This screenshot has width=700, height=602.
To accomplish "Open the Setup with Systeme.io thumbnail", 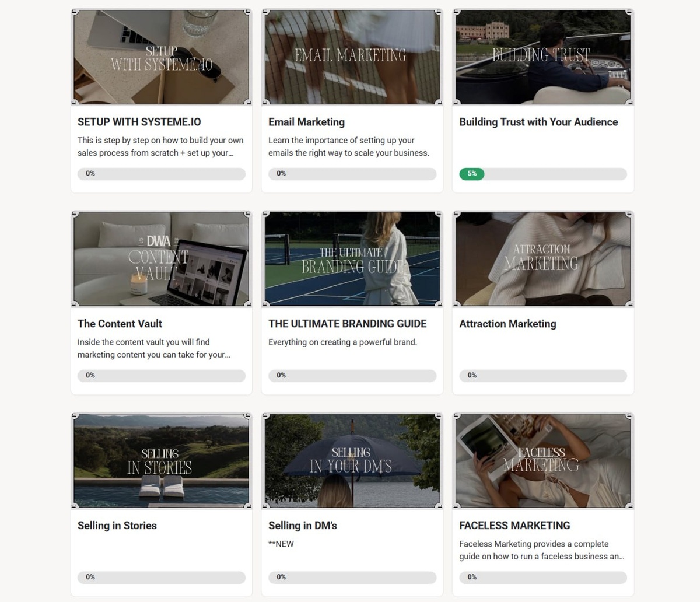I will tap(162, 57).
